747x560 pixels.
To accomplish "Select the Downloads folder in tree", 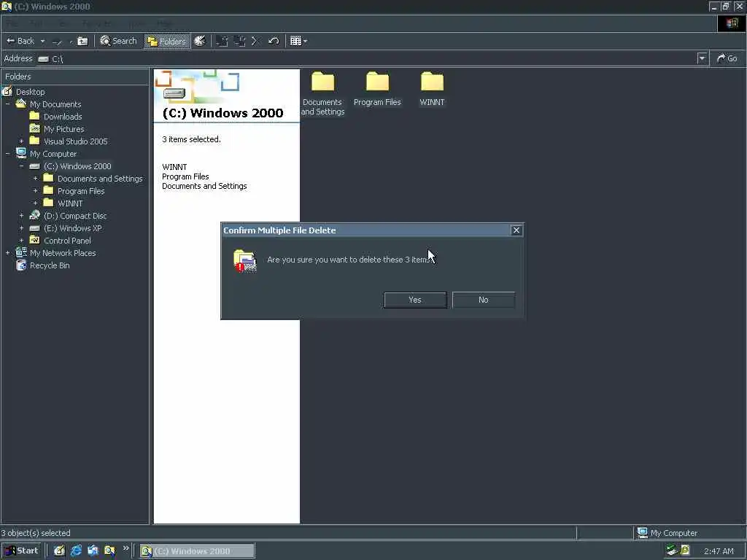I will click(x=63, y=117).
